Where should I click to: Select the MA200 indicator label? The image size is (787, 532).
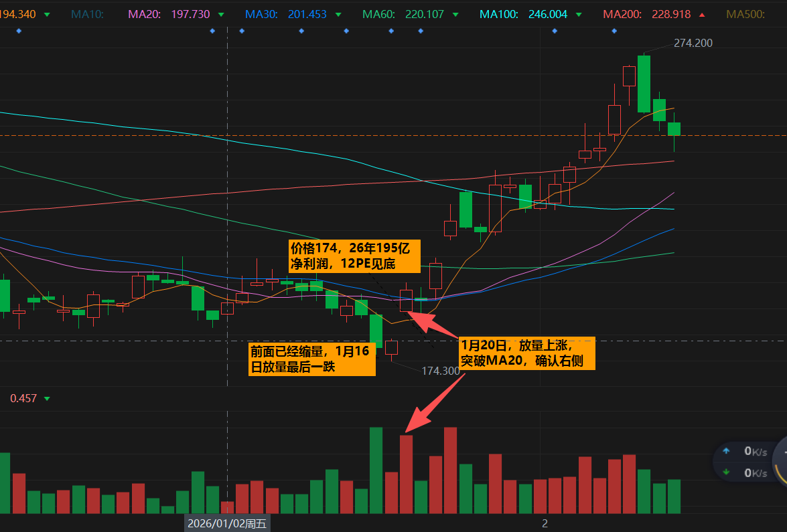click(622, 15)
